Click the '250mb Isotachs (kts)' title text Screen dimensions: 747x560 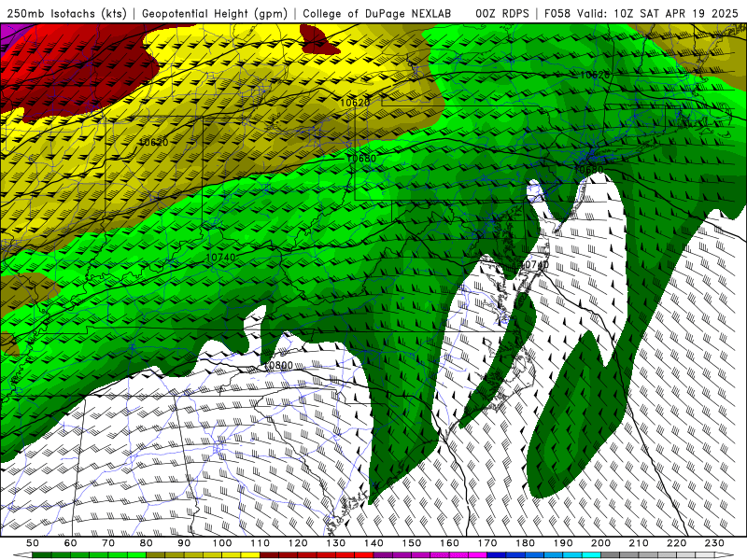click(67, 14)
